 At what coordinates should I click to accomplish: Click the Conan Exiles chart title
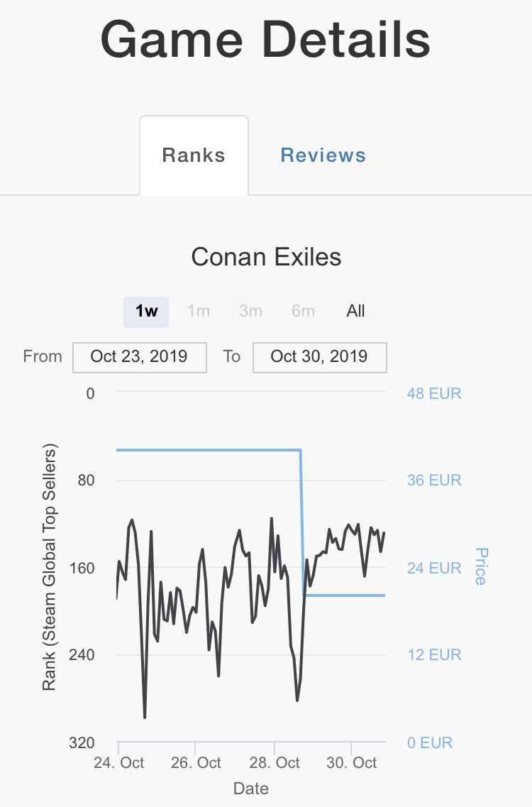(x=266, y=256)
